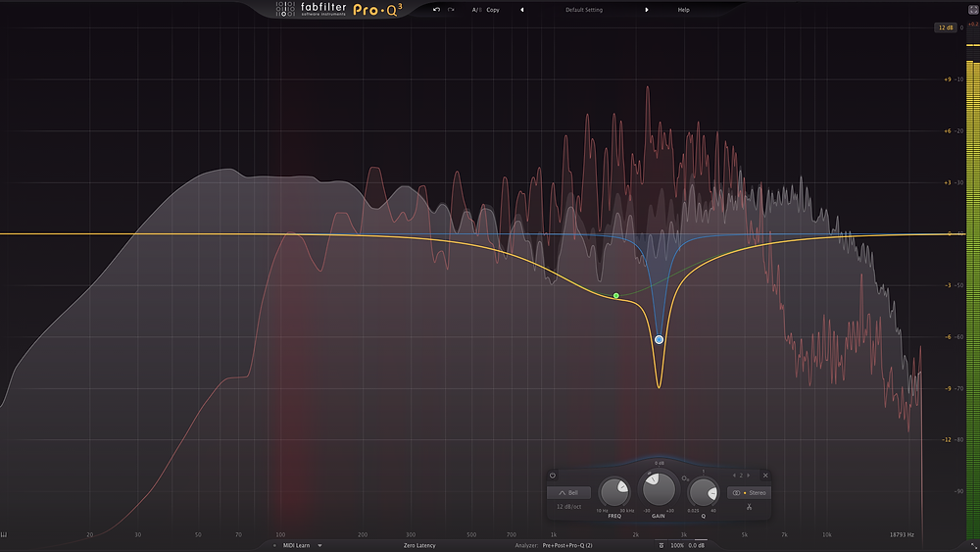
Task: Click the 100 frequency axis label
Action: (280, 535)
